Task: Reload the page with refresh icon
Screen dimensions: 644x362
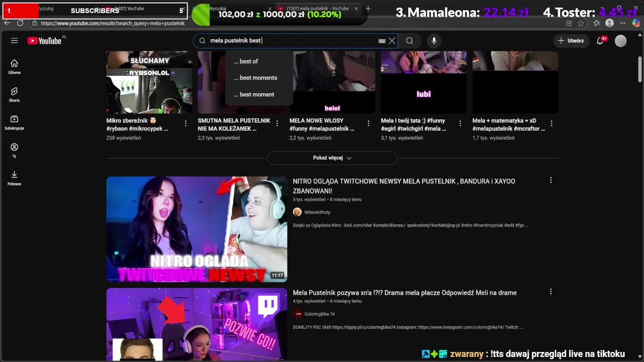Action: point(20,23)
